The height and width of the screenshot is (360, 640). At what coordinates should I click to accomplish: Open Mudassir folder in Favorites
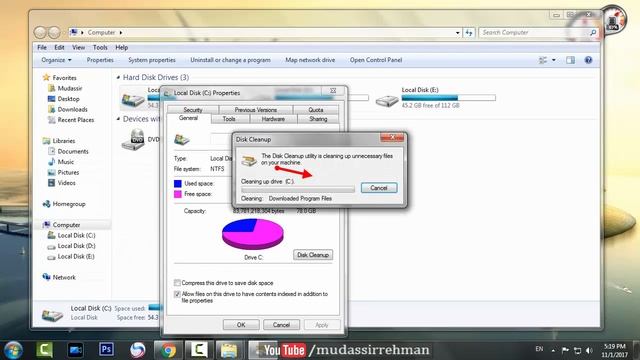(x=69, y=88)
